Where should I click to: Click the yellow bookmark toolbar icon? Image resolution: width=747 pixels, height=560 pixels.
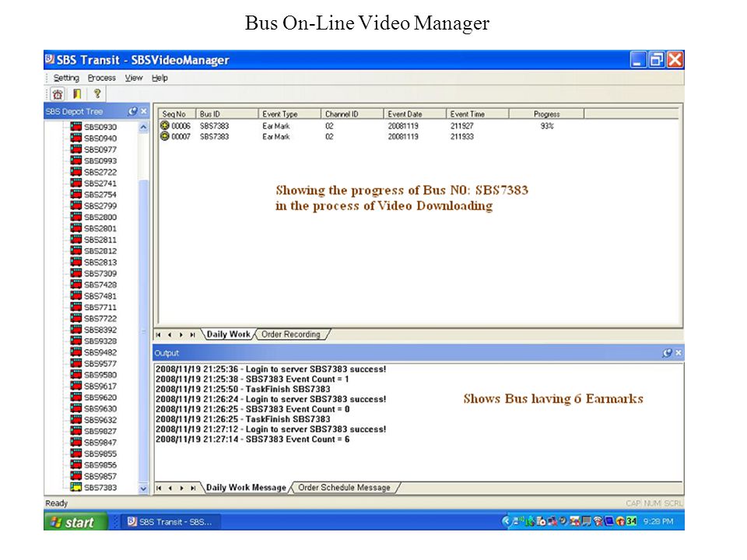click(x=77, y=94)
